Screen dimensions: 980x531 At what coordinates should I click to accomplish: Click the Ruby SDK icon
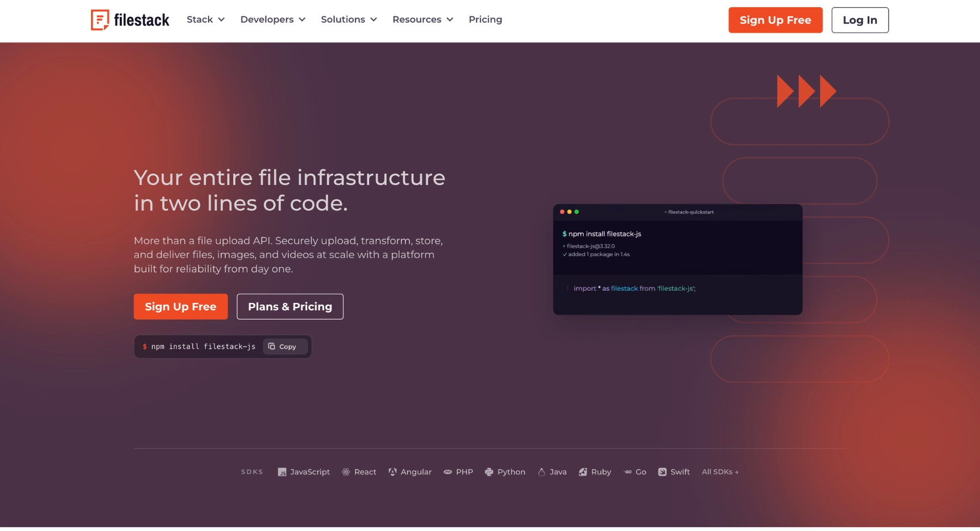(583, 472)
